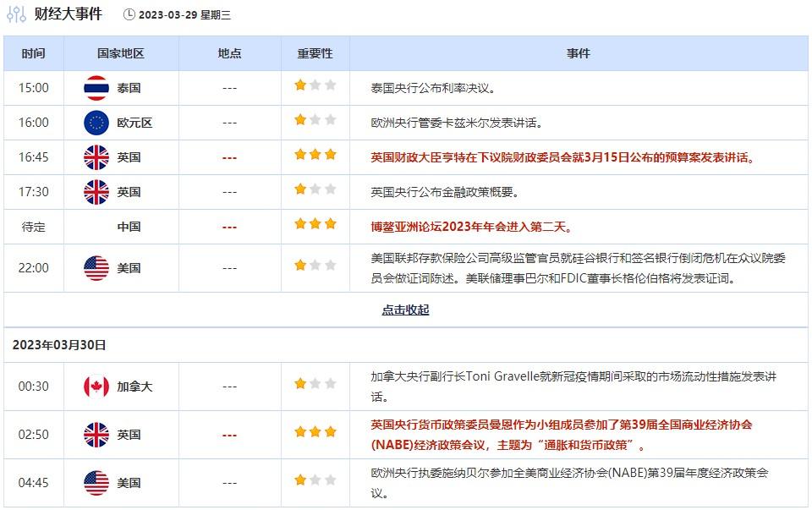This screenshot has height=510, width=812.
Task: Click the Canada flag icon
Action: (96, 387)
